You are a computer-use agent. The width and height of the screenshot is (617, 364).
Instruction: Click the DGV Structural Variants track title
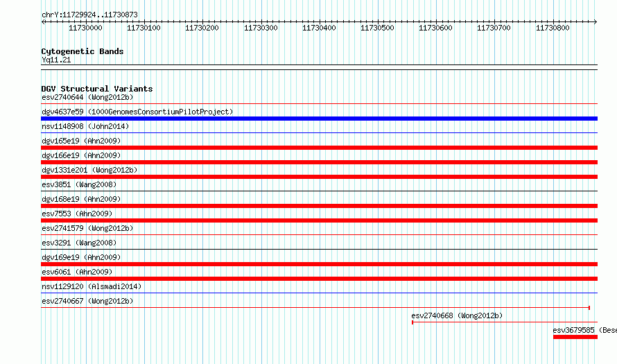coord(97,89)
